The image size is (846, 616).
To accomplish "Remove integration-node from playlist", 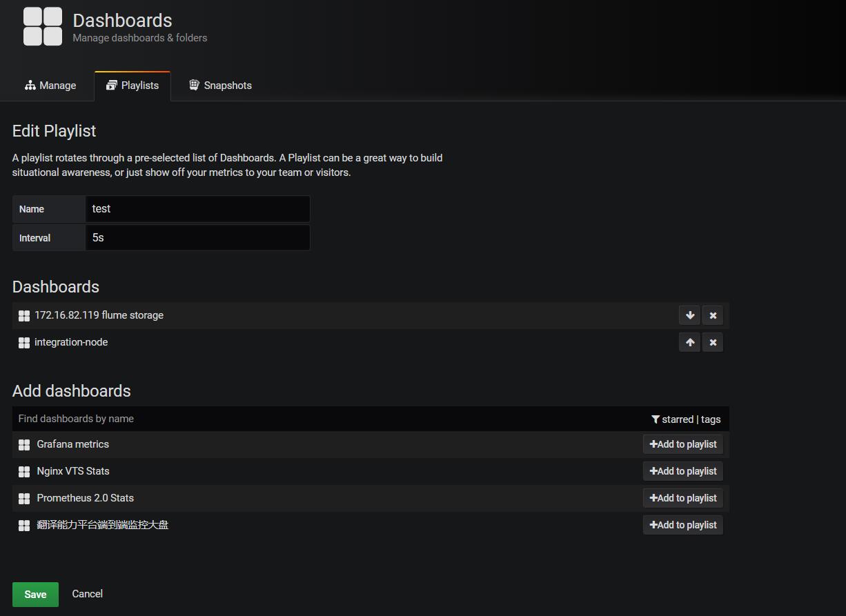I will pos(713,342).
